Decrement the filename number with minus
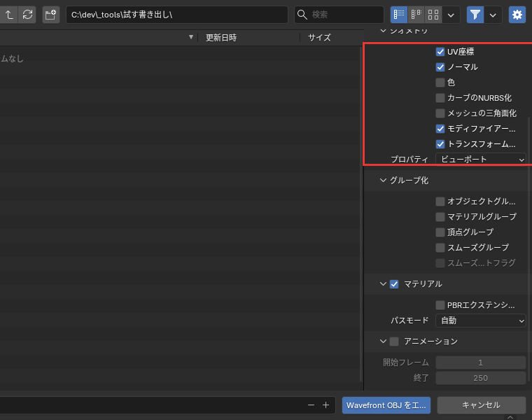Image resolution: width=532 pixels, height=420 pixels. (311, 405)
